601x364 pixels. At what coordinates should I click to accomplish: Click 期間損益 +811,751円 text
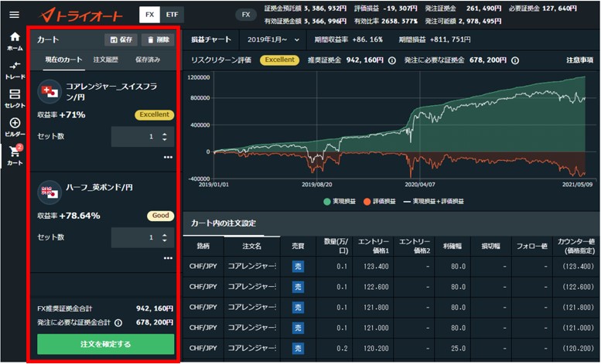coord(435,40)
